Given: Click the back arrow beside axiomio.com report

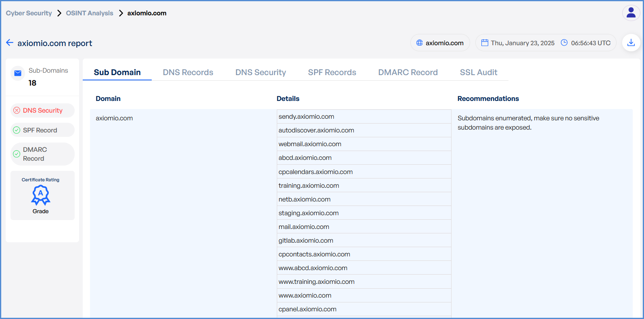Looking at the screenshot, I should pos(10,43).
